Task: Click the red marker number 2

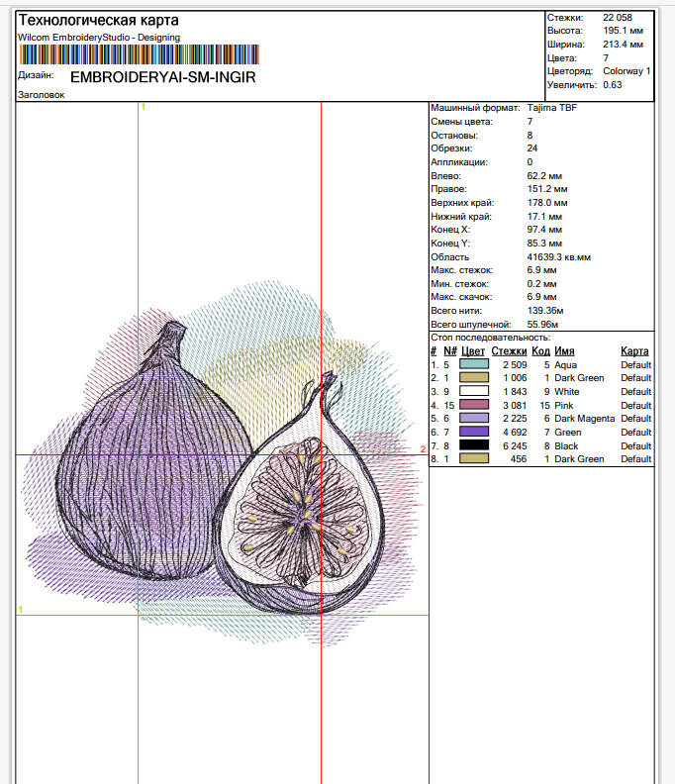Action: (423, 448)
